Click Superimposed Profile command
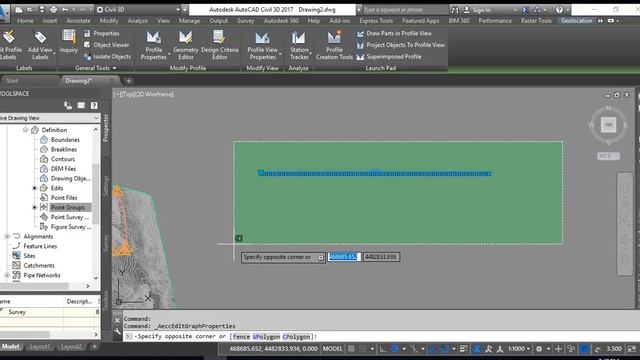Image resolution: width=640 pixels, height=360 pixels. [389, 57]
